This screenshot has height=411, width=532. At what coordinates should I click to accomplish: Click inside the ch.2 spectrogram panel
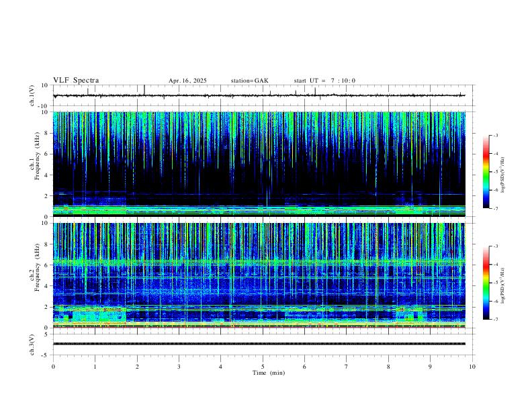[259, 275]
